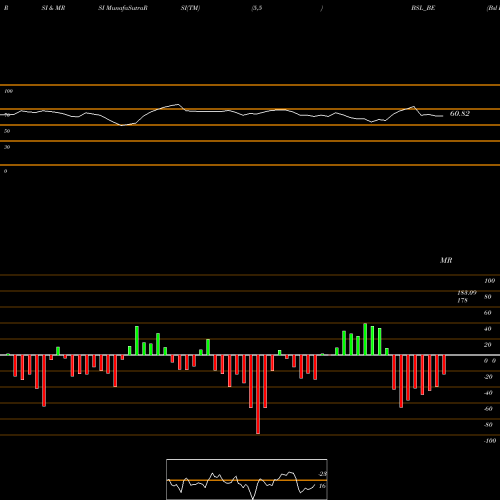500x500 pixels.
Task: Click the 183.09 price value
Action: click(x=467, y=293)
